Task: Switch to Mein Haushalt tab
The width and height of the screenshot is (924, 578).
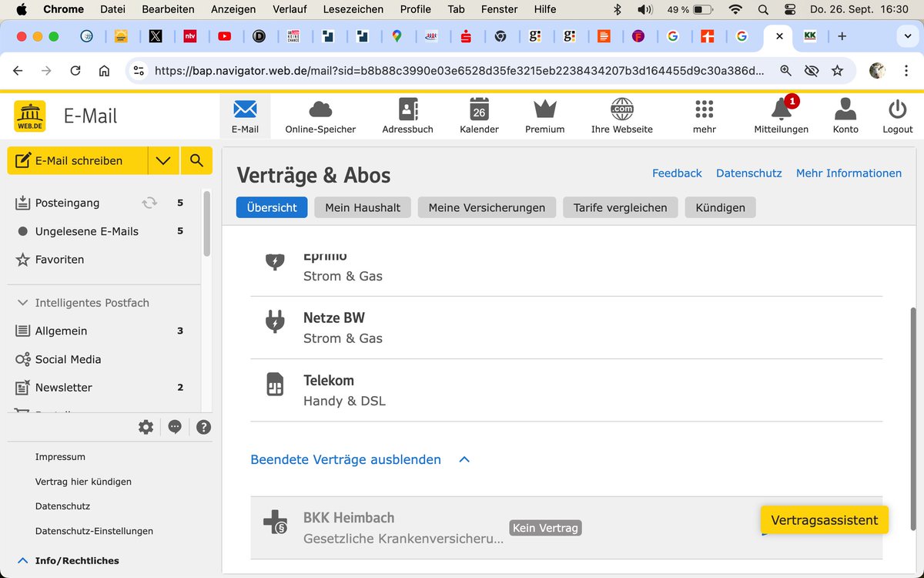Action: tap(363, 207)
